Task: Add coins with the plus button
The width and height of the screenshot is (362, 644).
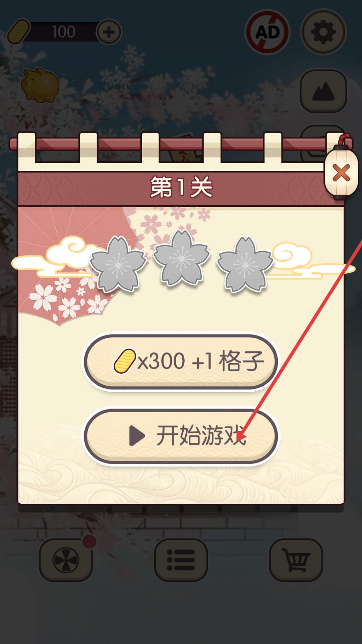Action: coord(109,32)
